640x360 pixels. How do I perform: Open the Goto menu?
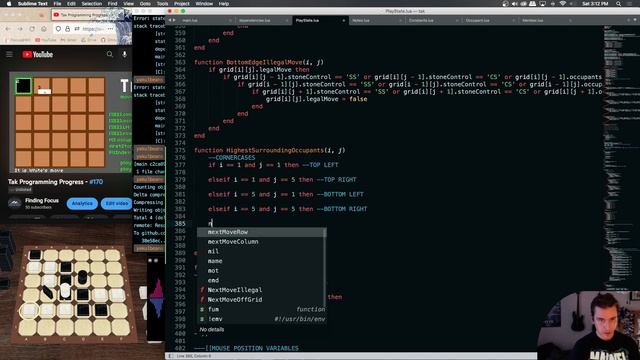coord(145,4)
